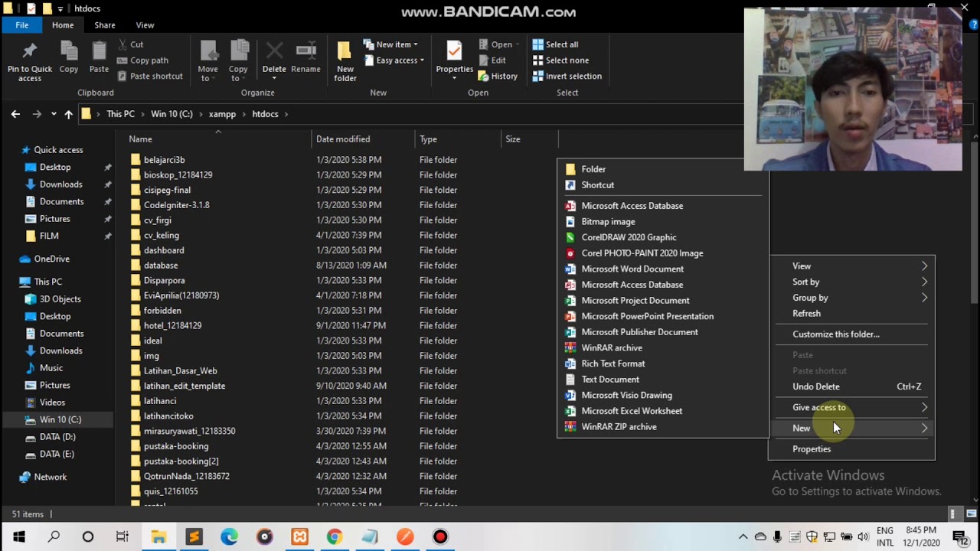Open Windows Start menu button

[18, 536]
